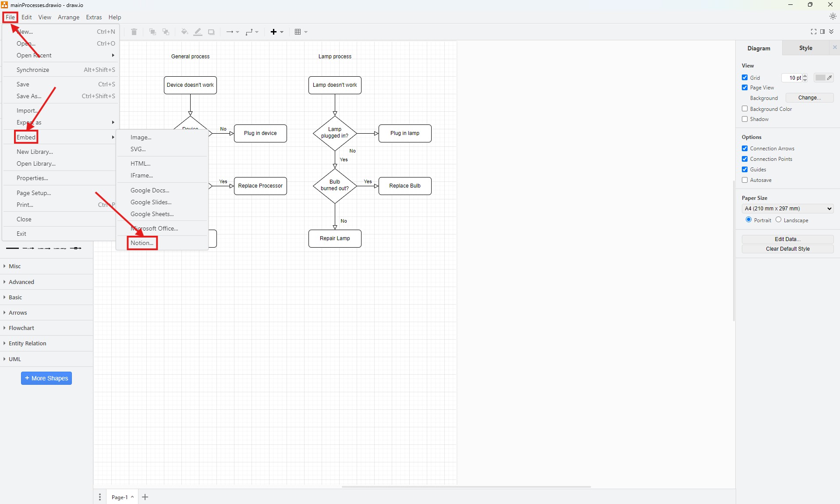Image resolution: width=840 pixels, height=504 pixels.
Task: Apply the Shadow toolbar icon
Action: (211, 32)
